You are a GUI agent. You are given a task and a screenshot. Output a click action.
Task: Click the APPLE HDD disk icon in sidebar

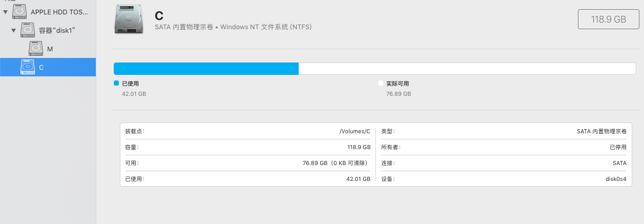[19, 11]
